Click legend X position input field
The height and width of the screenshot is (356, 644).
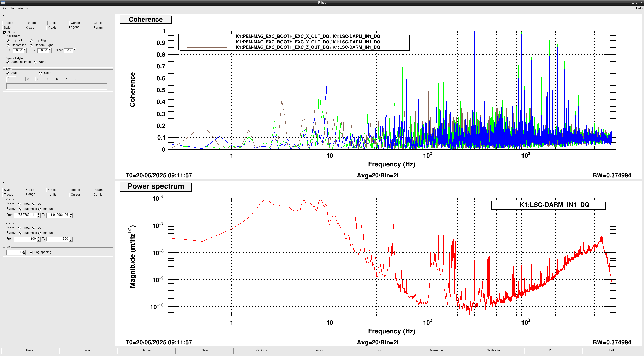[18, 51]
